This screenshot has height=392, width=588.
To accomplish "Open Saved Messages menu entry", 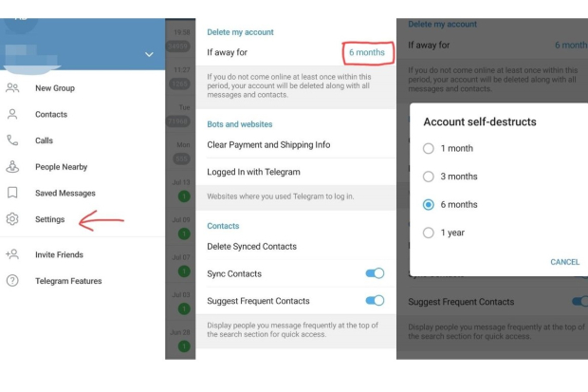I will [x=65, y=193].
